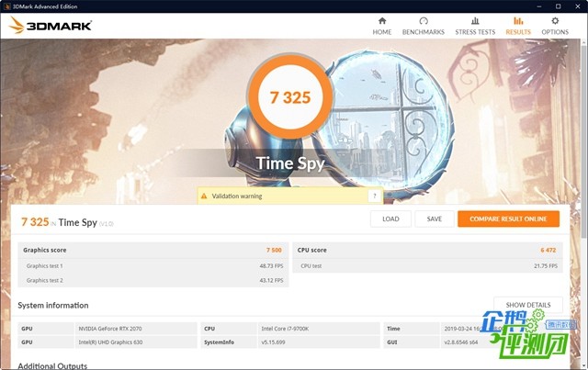The height and width of the screenshot is (370, 588).
Task: Select the Graphics score value 7 500
Action: tap(274, 250)
